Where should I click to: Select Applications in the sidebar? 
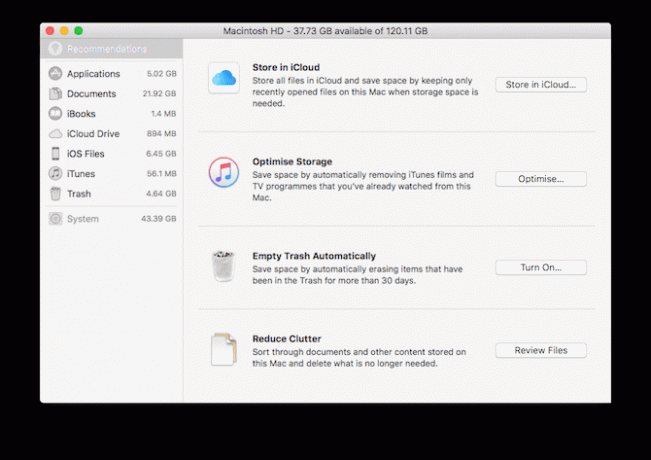(93, 73)
